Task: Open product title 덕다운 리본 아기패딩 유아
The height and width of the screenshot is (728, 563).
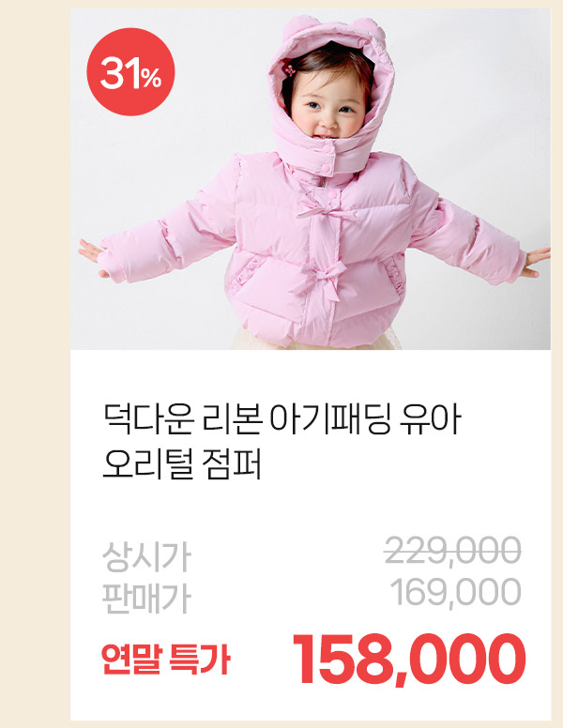Action: click(281, 419)
